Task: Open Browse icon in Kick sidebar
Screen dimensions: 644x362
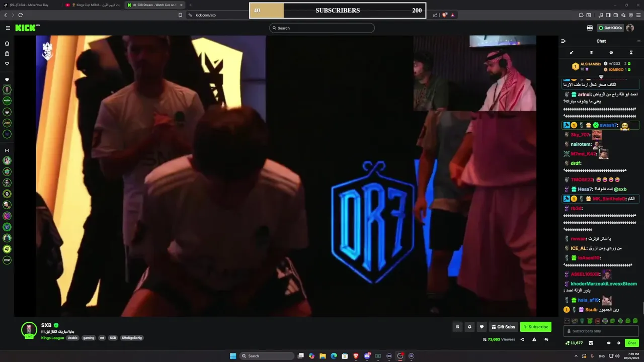Action: (7, 54)
